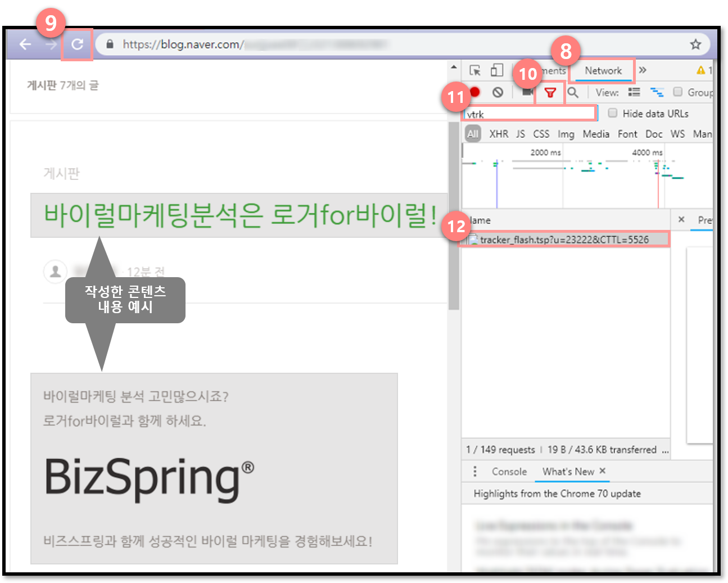
Task: Open the drawer three-dot menu
Action: coord(475,471)
